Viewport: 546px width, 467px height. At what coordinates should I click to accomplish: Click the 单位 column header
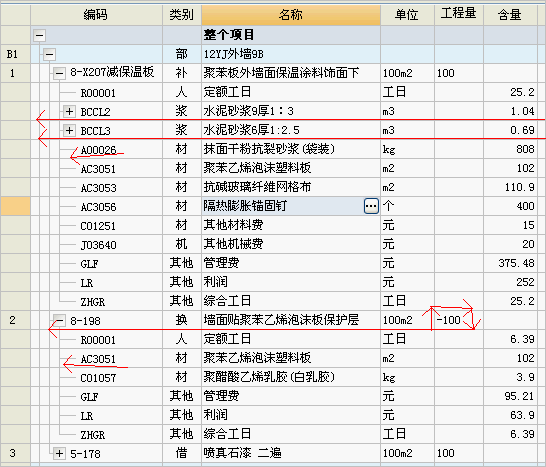(x=407, y=15)
